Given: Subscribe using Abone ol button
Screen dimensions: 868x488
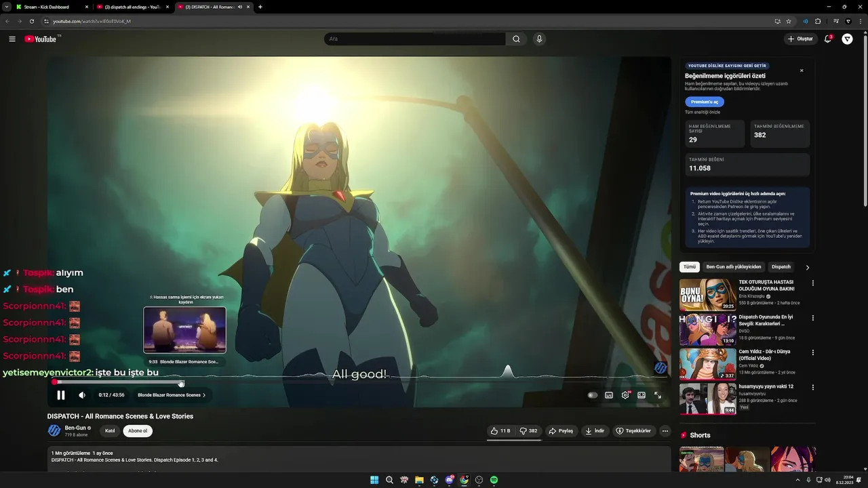Looking at the screenshot, I should (x=138, y=431).
